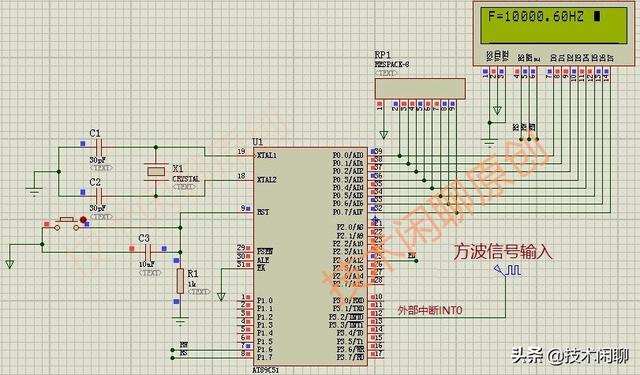
Task: Click the X1 crystal oscillator component
Action: [x=156, y=171]
